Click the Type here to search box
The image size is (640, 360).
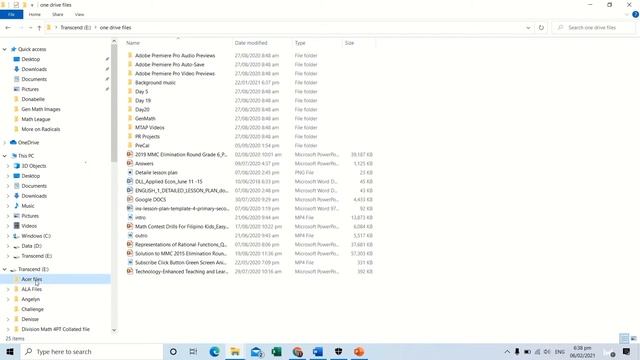pos(92,352)
